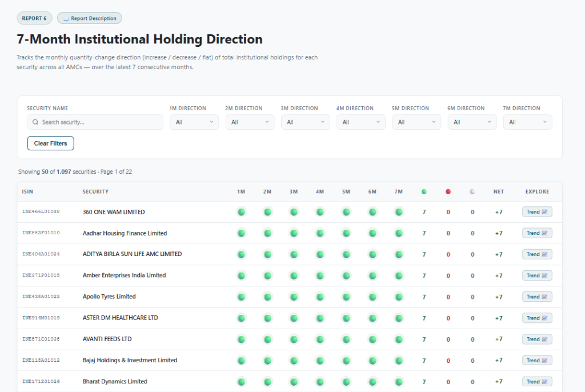The image size is (585, 392).
Task: Click the green increase-count column header dot
Action: [424, 191]
